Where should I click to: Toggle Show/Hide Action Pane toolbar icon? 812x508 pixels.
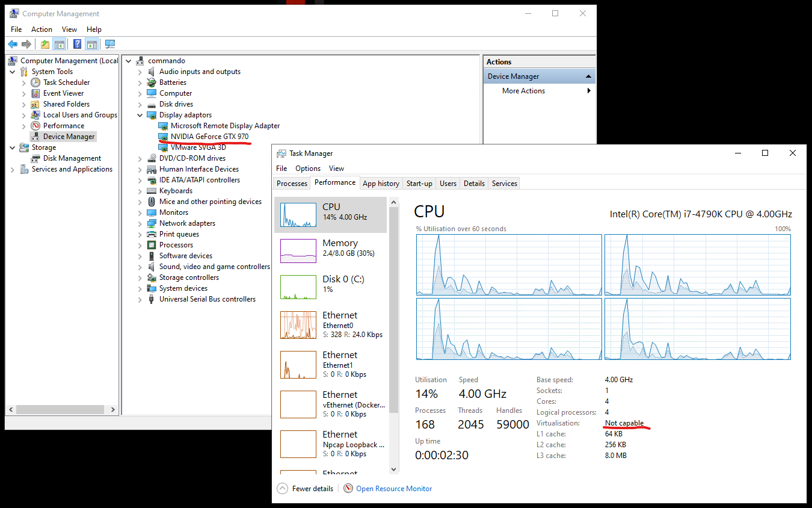coord(91,44)
